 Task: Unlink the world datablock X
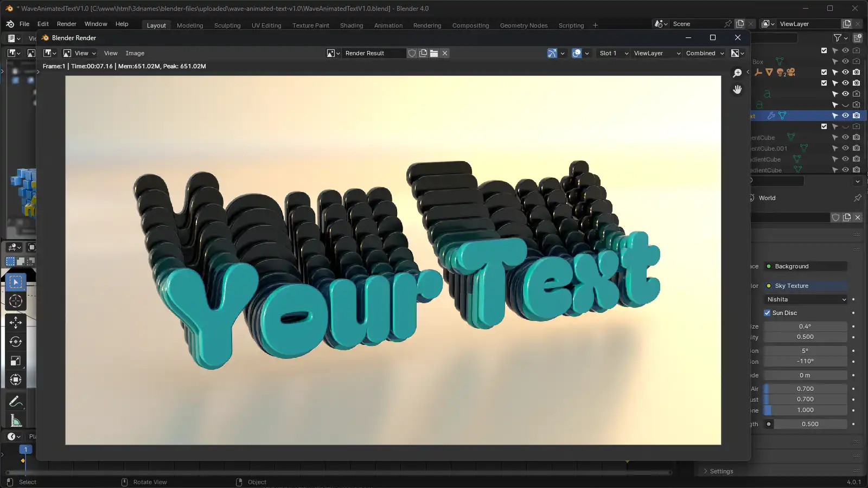[x=858, y=217]
